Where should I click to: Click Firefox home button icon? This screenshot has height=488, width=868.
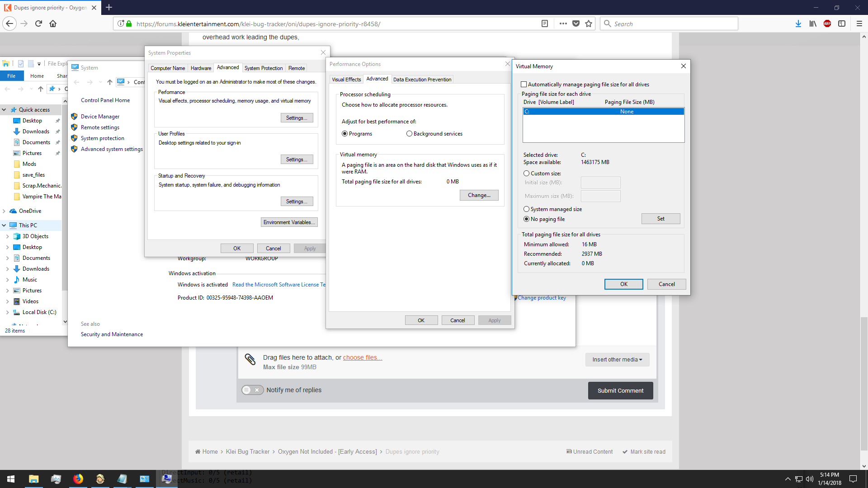[53, 23]
